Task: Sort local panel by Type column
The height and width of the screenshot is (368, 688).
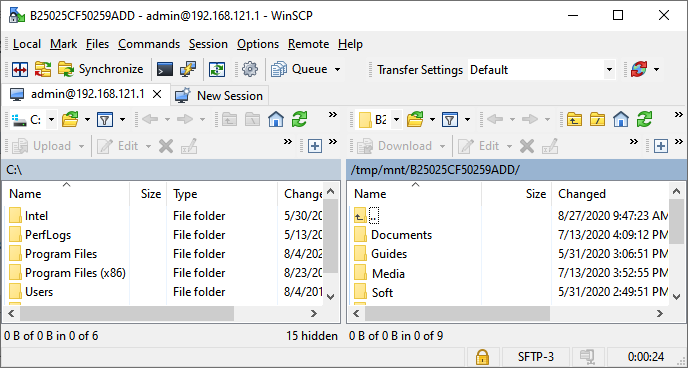Action: [x=222, y=194]
